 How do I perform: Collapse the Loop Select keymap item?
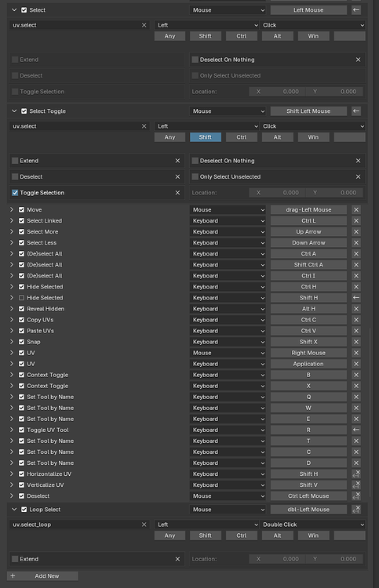(14, 510)
